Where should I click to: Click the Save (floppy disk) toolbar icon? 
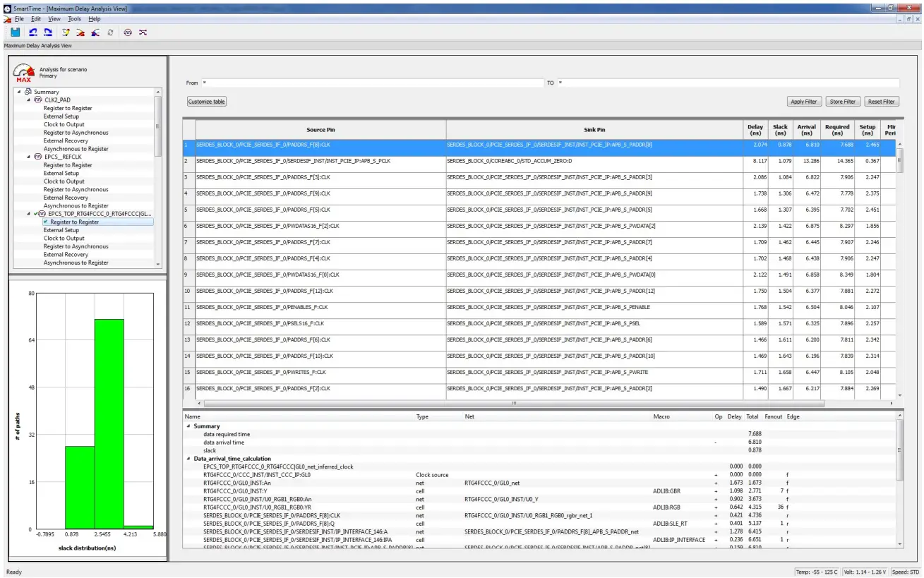point(16,32)
